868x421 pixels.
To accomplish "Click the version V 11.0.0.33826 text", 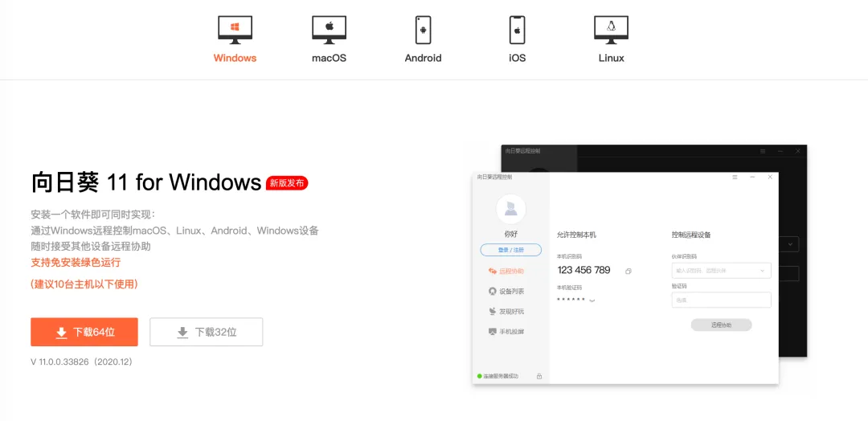I will click(82, 362).
